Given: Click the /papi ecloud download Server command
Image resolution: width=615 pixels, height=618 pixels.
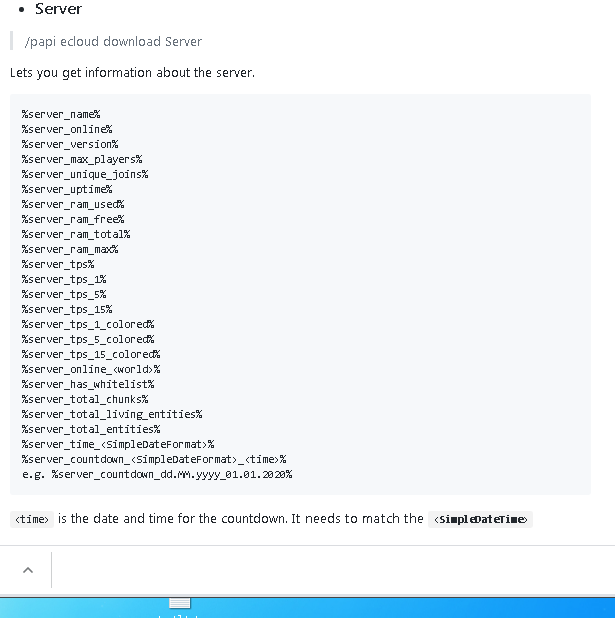Looking at the screenshot, I should click(113, 42).
